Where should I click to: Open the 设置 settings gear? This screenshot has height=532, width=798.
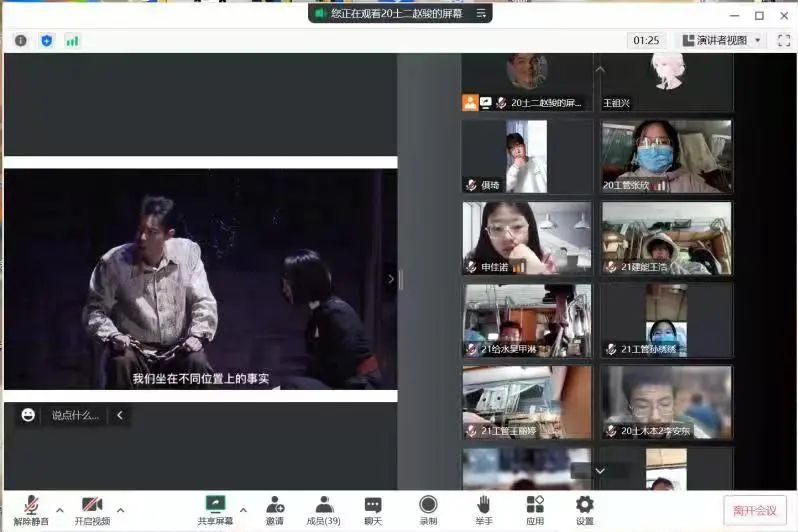coord(585,511)
